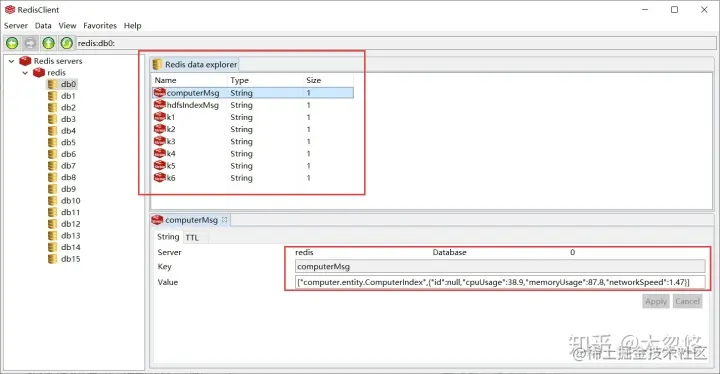This screenshot has width=720, height=374.
Task: Select db12 in the server tree
Action: point(71,224)
